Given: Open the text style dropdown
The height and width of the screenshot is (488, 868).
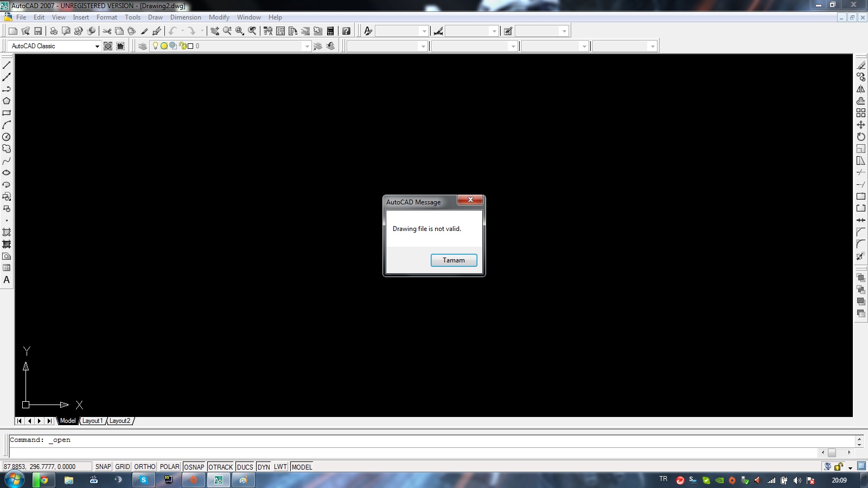Looking at the screenshot, I should click(x=424, y=31).
